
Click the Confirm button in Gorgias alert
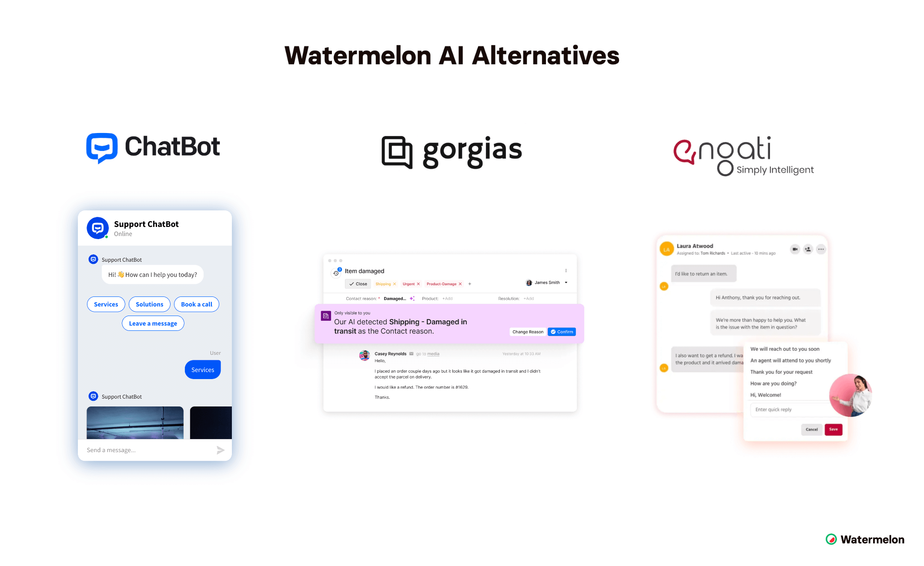(561, 332)
